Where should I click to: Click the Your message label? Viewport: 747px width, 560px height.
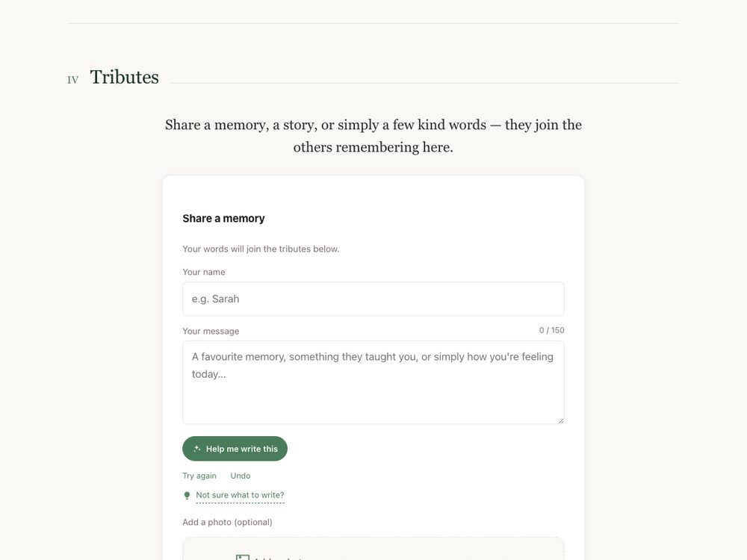(211, 331)
